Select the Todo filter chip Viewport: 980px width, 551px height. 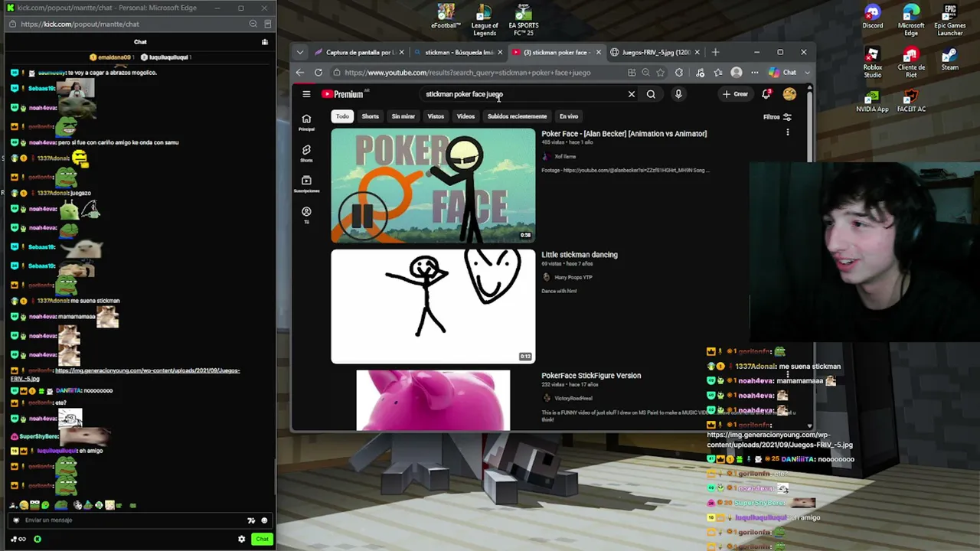coord(342,116)
